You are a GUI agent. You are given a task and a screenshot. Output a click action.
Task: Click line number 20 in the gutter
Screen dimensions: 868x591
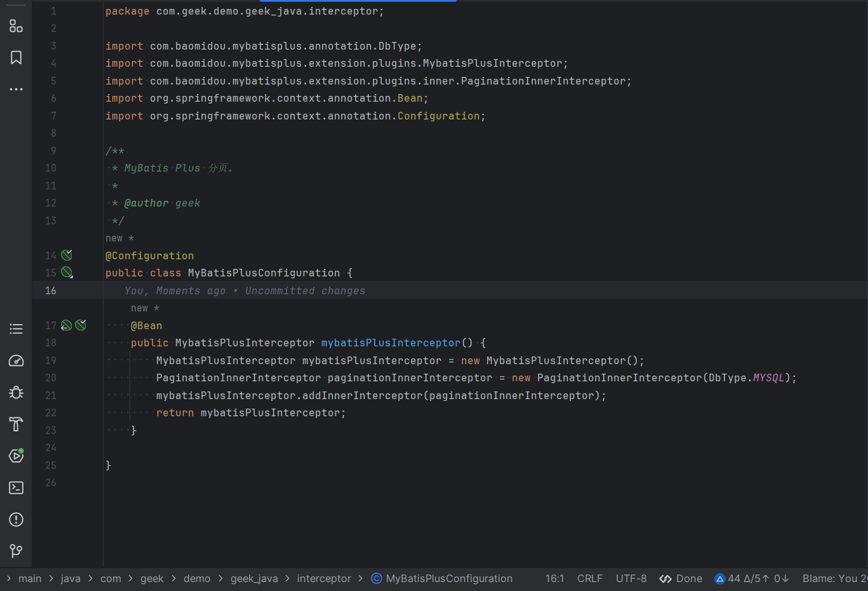point(50,377)
